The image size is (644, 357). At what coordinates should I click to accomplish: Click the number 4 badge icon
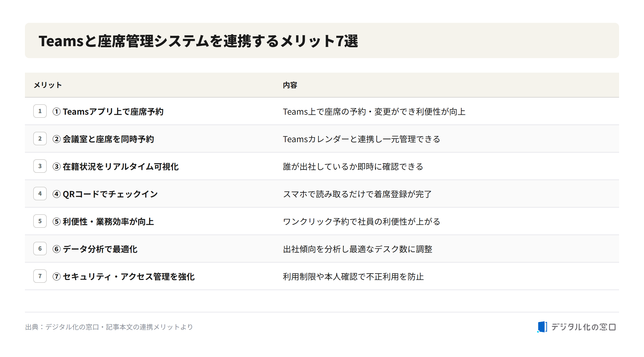(40, 194)
